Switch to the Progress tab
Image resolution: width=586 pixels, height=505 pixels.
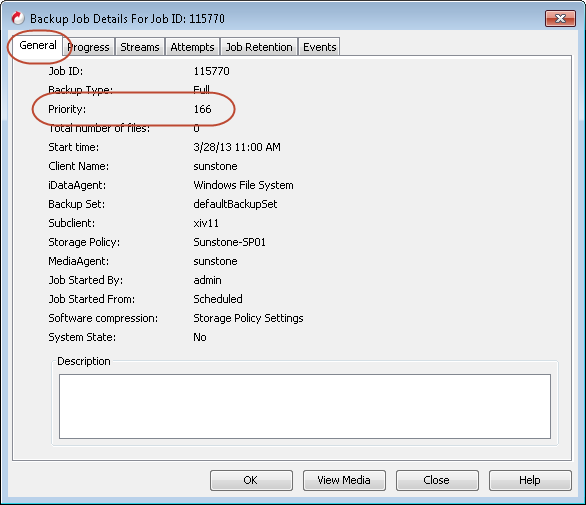tap(88, 47)
